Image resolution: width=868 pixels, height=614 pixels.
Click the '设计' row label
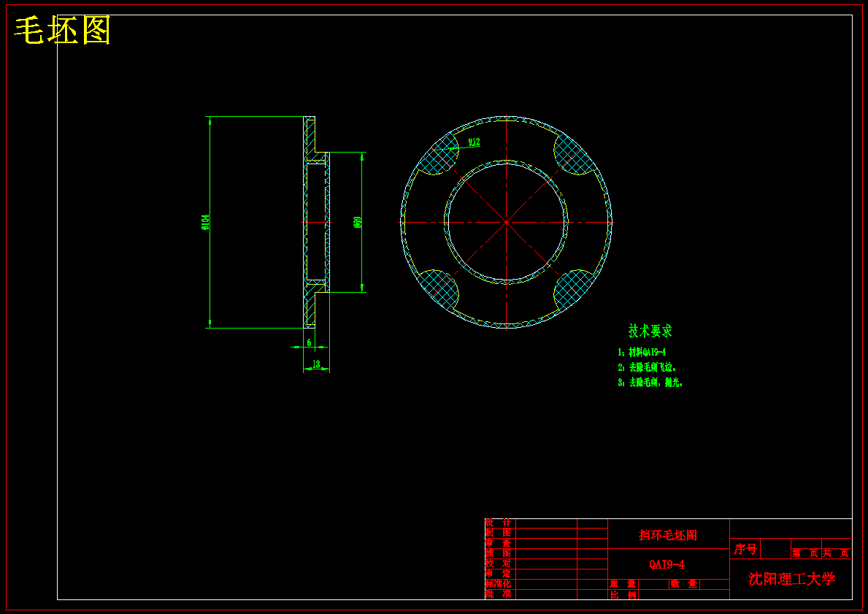(x=499, y=523)
